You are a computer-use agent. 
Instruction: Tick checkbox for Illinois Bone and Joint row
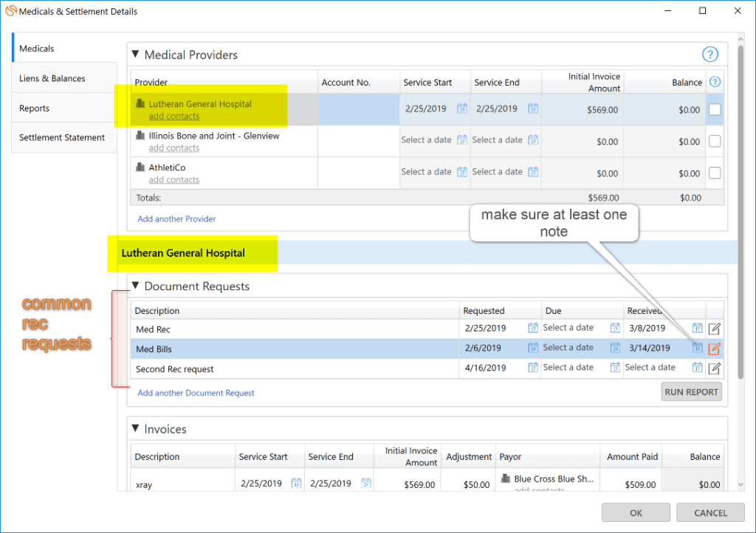point(715,141)
